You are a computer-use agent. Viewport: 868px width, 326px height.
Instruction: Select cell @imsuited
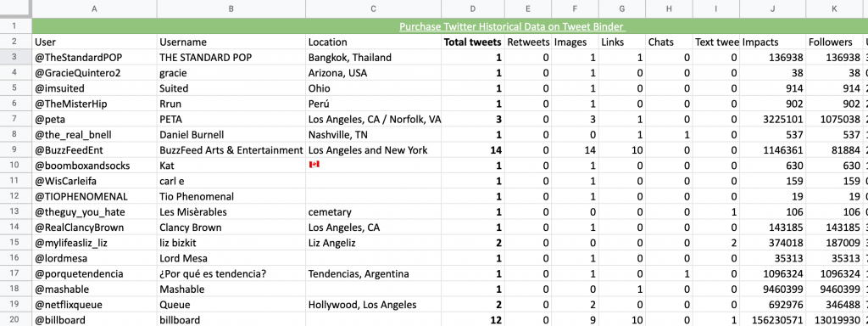pyautogui.click(x=94, y=88)
